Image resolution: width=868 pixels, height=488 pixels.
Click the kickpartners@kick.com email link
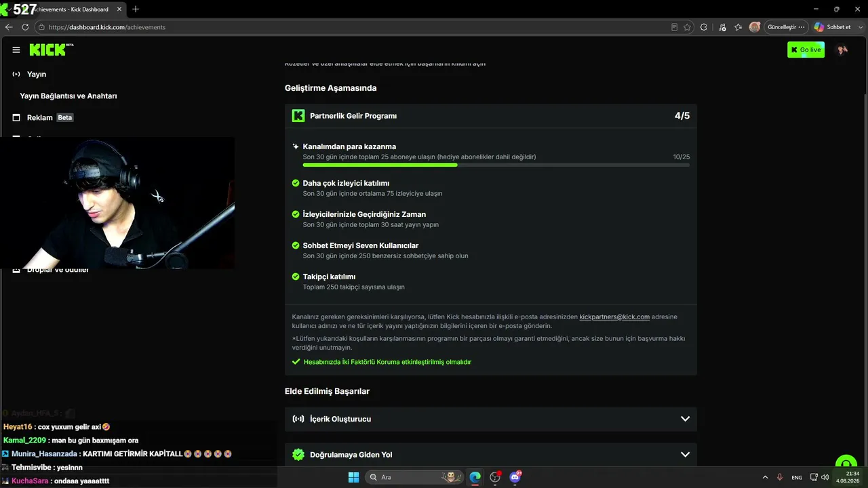click(614, 317)
